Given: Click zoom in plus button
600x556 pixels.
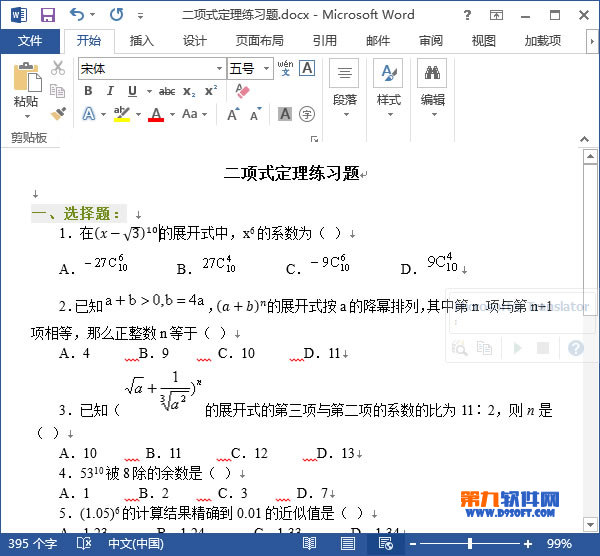Looking at the screenshot, I should (x=528, y=543).
